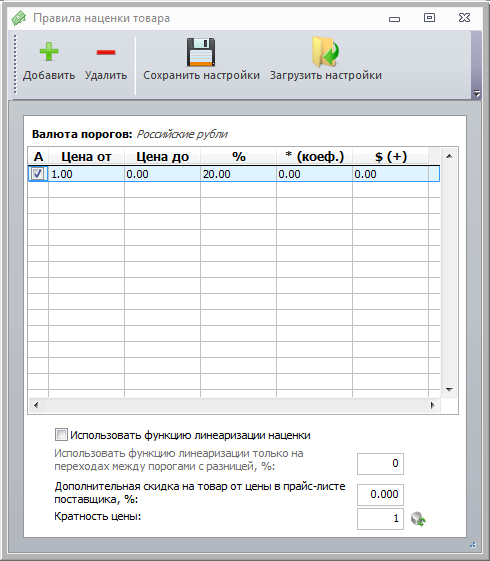The width and height of the screenshot is (490, 561).
Task: Click the * (коеф.) column header
Action: (314, 156)
